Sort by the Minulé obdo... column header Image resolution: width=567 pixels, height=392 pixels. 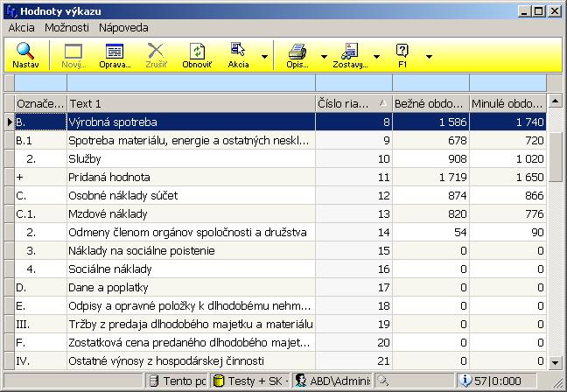pyautogui.click(x=507, y=104)
